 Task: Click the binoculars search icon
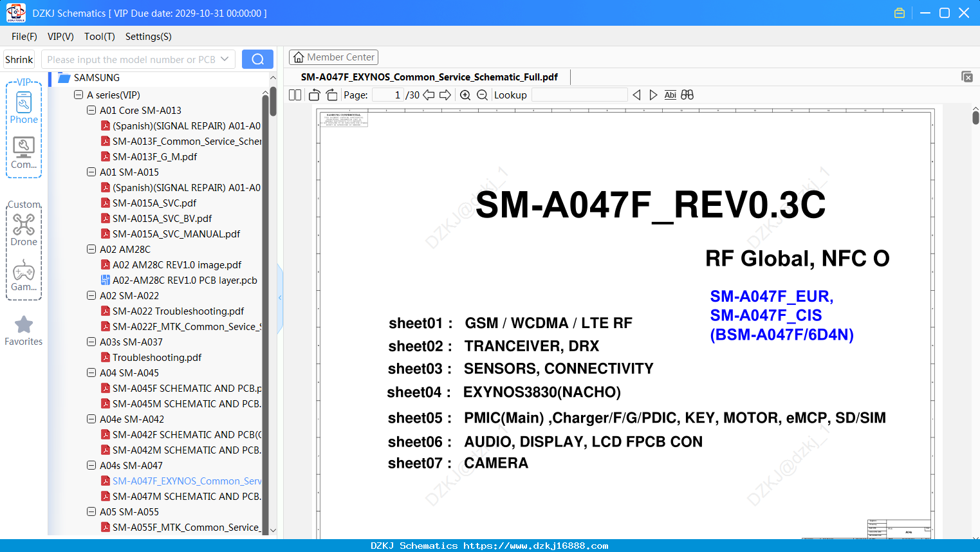coord(687,95)
